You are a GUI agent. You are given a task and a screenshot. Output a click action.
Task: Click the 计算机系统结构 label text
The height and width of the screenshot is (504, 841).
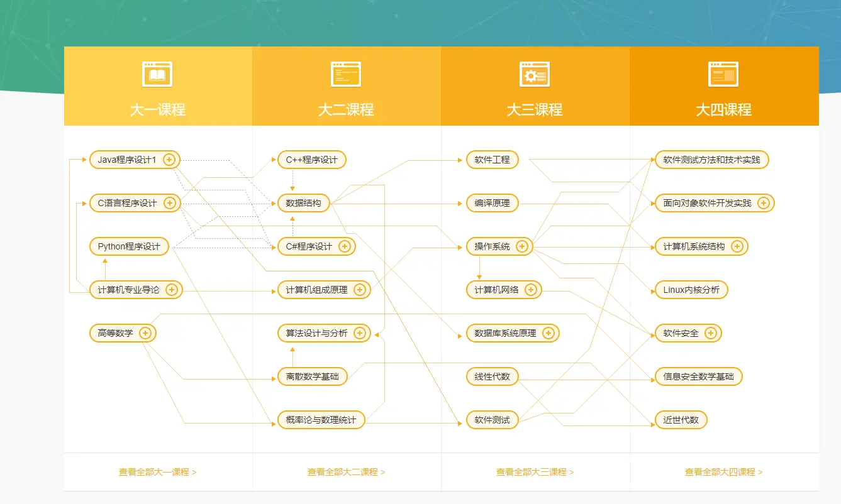pos(694,246)
